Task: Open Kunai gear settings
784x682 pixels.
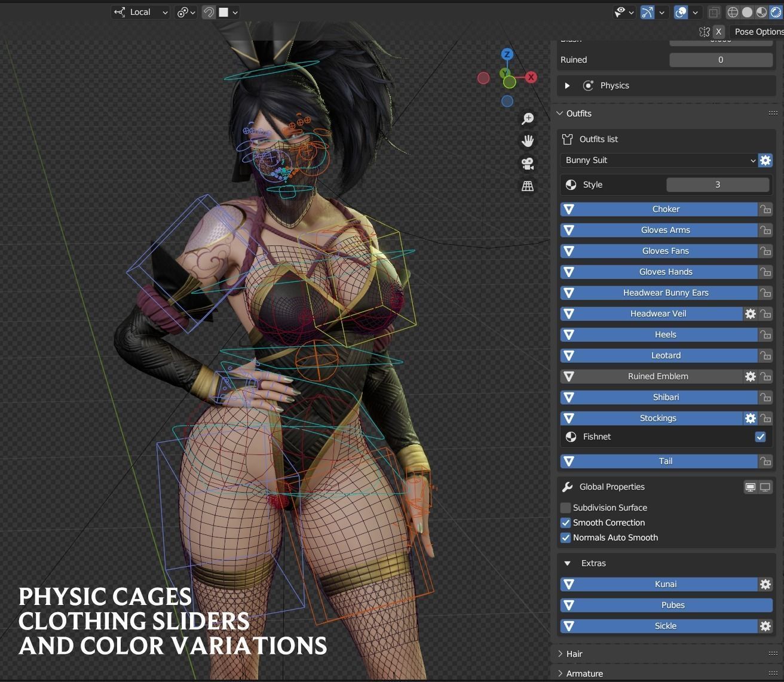Action: coord(765,584)
